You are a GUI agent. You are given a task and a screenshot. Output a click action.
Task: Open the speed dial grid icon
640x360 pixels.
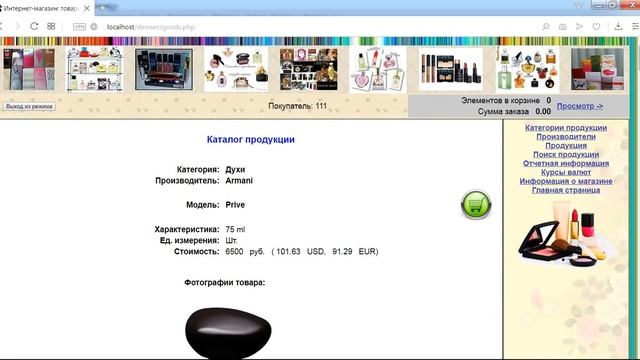(51, 26)
